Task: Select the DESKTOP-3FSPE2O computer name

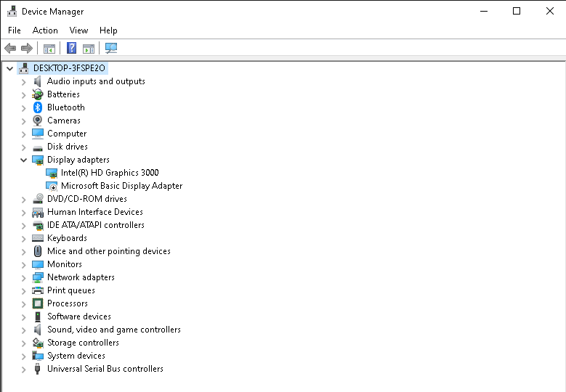Action: 69,68
